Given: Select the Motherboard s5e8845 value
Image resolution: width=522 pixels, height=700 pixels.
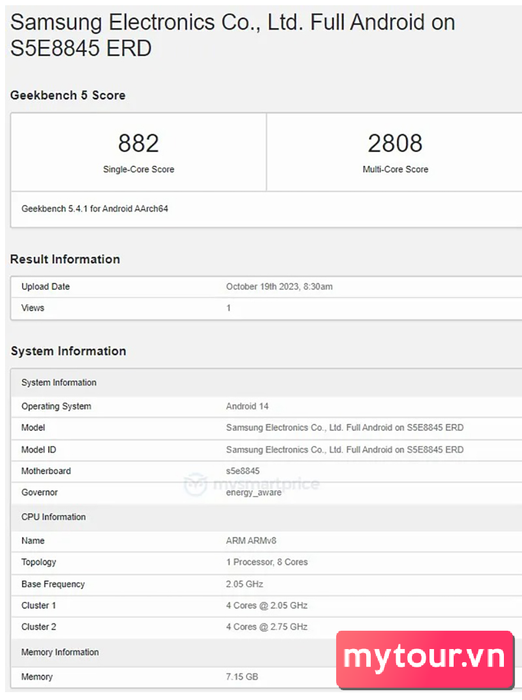Looking at the screenshot, I should click(x=243, y=471).
